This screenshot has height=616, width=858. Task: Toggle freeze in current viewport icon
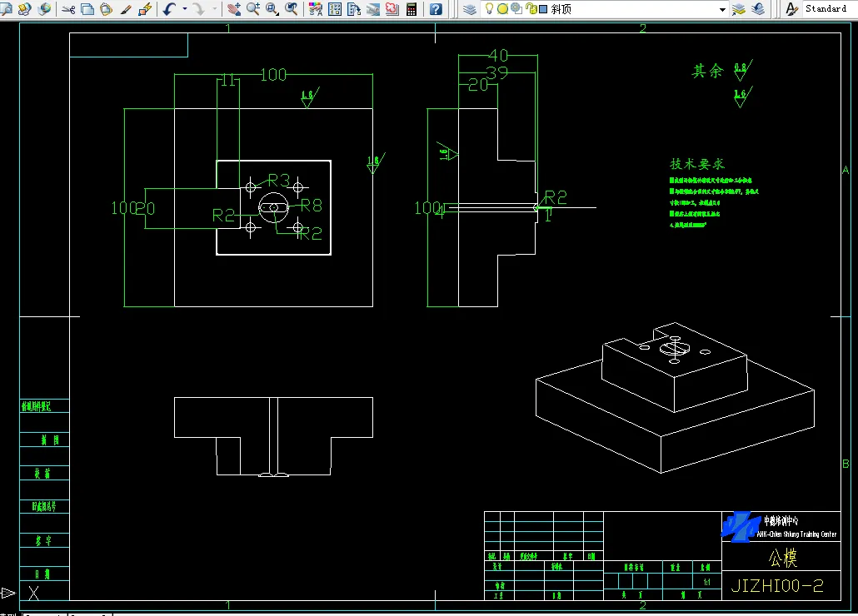point(516,9)
